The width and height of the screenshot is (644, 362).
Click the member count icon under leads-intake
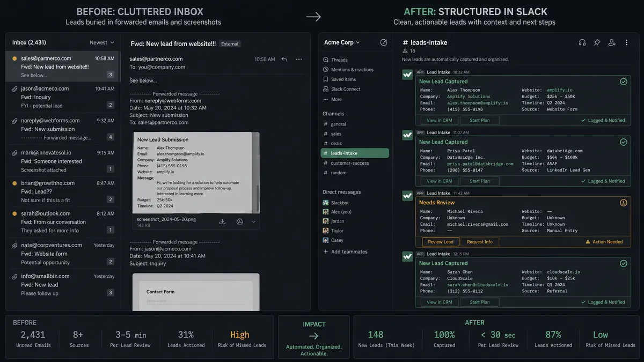(x=405, y=51)
